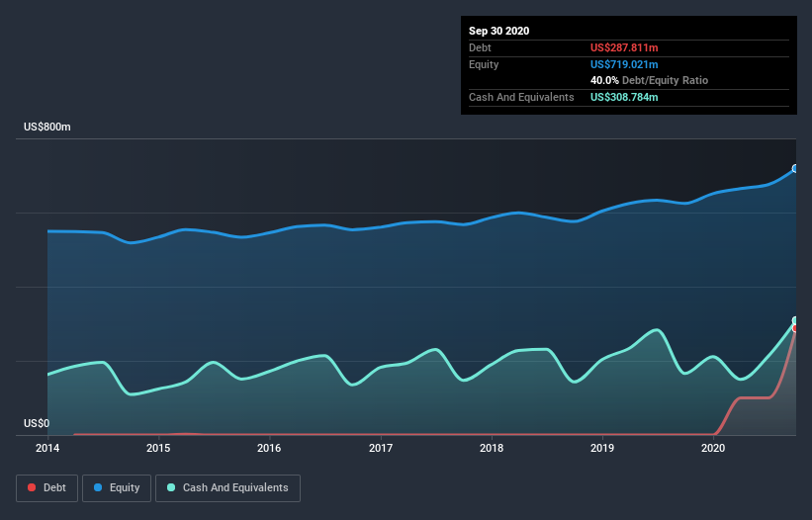This screenshot has width=812, height=520.
Task: Click the 40.0% Debt/Equity Ratio text
Action: tap(650, 81)
